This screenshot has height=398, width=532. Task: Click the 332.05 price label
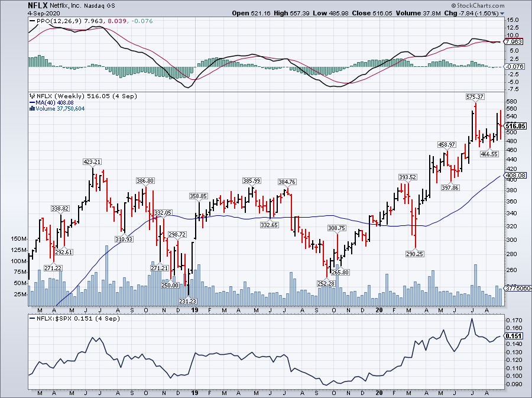point(163,213)
